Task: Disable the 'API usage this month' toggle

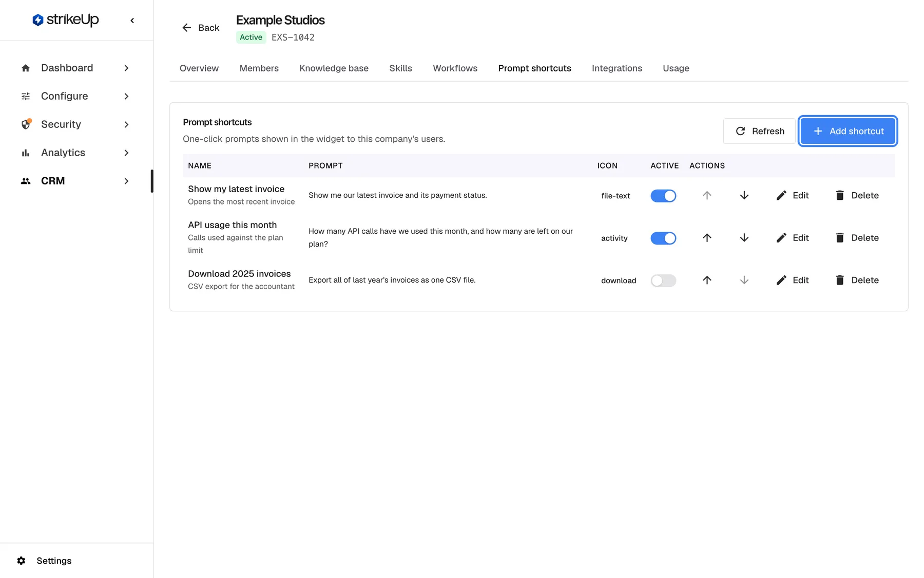Action: click(x=663, y=238)
